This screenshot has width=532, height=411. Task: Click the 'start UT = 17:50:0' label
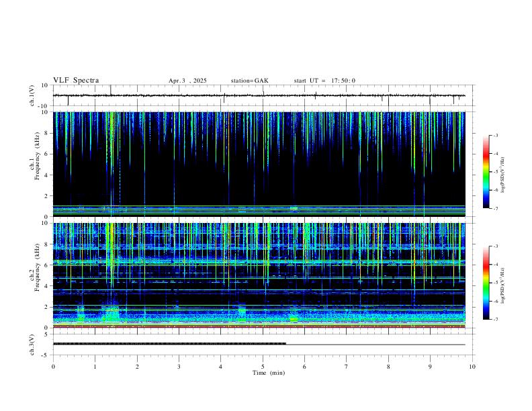(324, 81)
